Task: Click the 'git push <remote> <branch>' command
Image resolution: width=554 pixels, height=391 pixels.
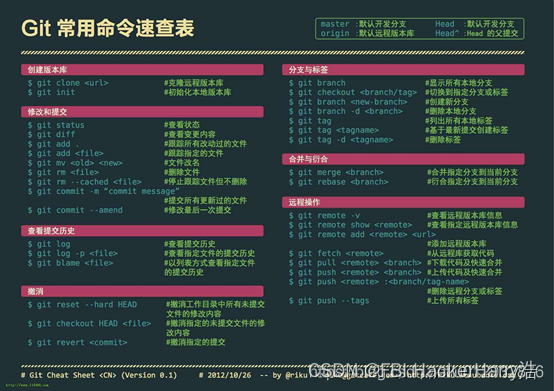Action: tap(355, 272)
